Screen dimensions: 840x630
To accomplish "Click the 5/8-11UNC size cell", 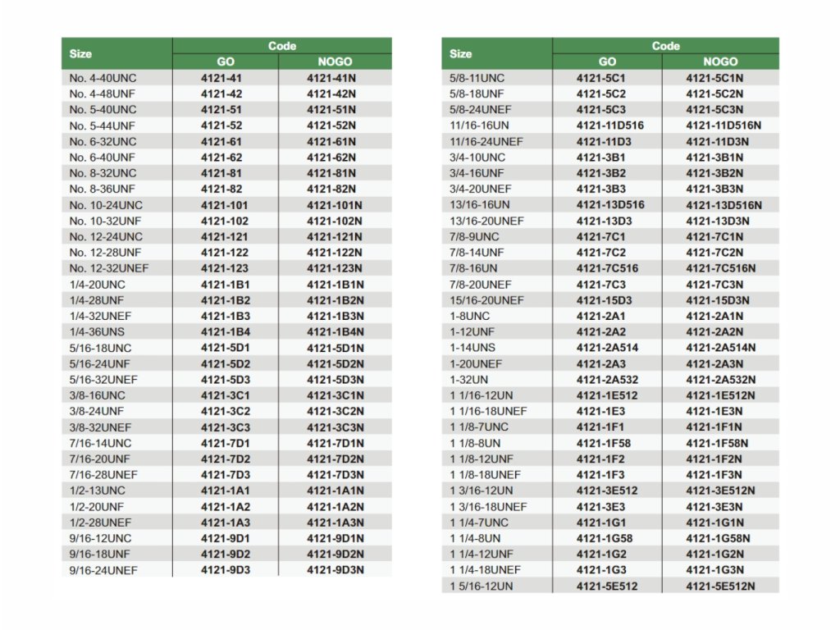I will tap(477, 78).
